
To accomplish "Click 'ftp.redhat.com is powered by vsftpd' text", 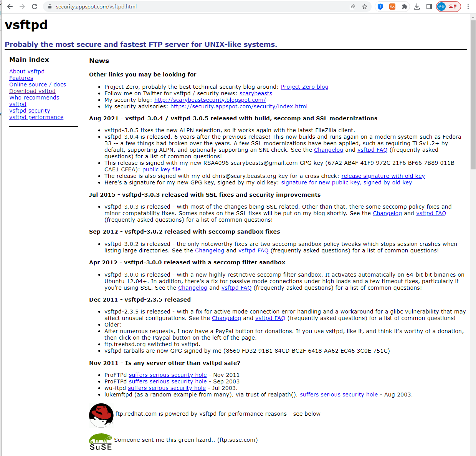I will pos(218,414).
